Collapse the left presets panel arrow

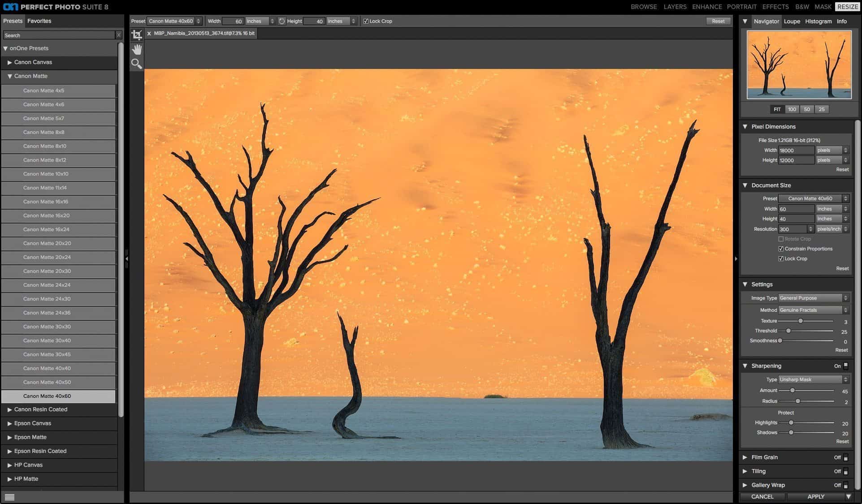[127, 258]
